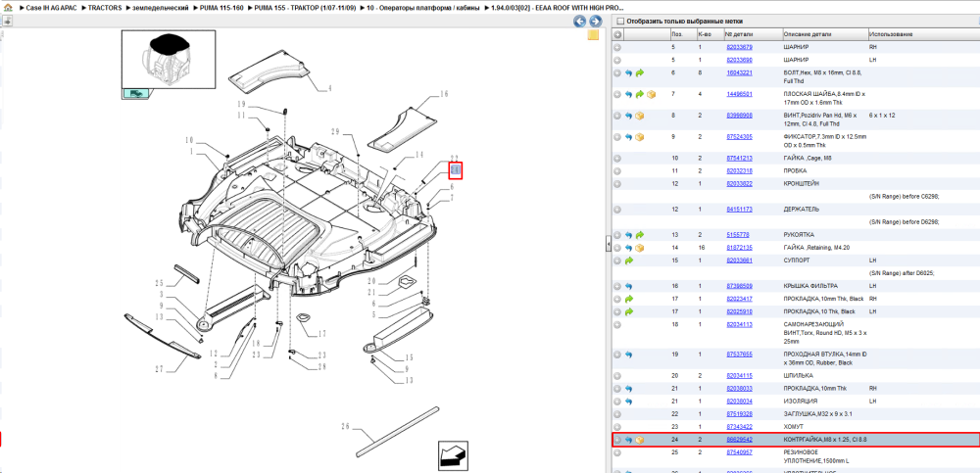The image size is (980, 473).
Task: Click blue arrow in row 87537655
Action: click(629, 355)
